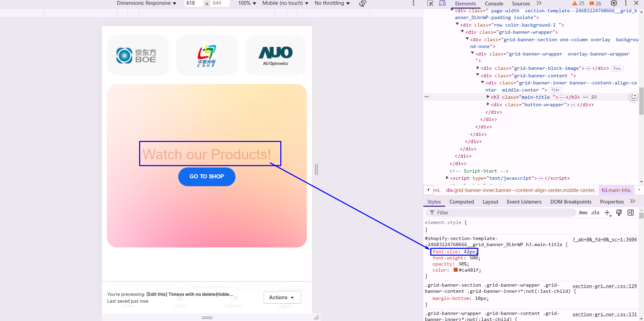Screen dimensions: 644x321
Task: Select the Styles tab
Action: [x=434, y=202]
